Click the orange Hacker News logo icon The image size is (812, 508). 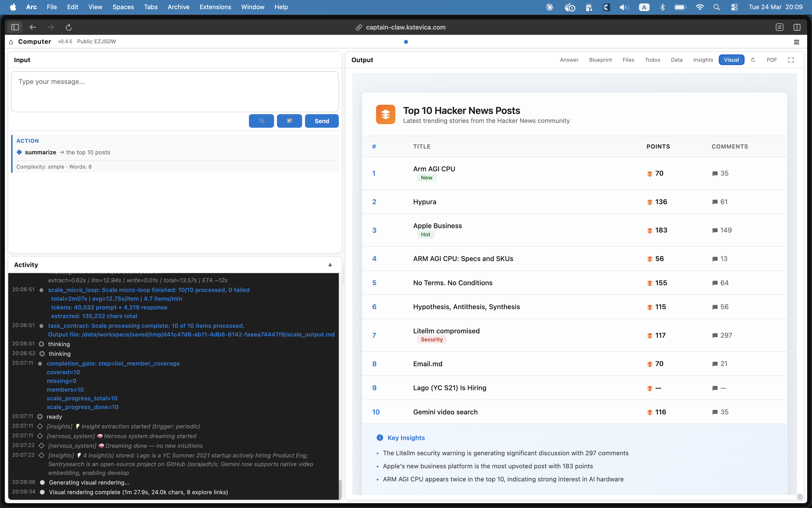coord(385,114)
